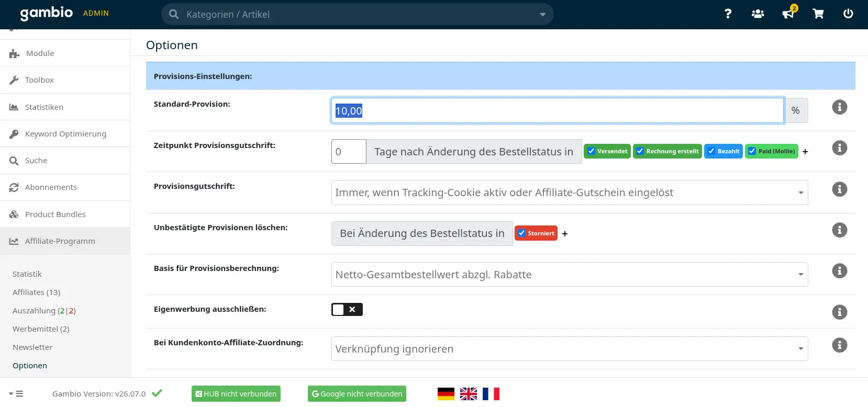Switch language to English UK flag
The height and width of the screenshot is (407, 868).
pos(469,394)
